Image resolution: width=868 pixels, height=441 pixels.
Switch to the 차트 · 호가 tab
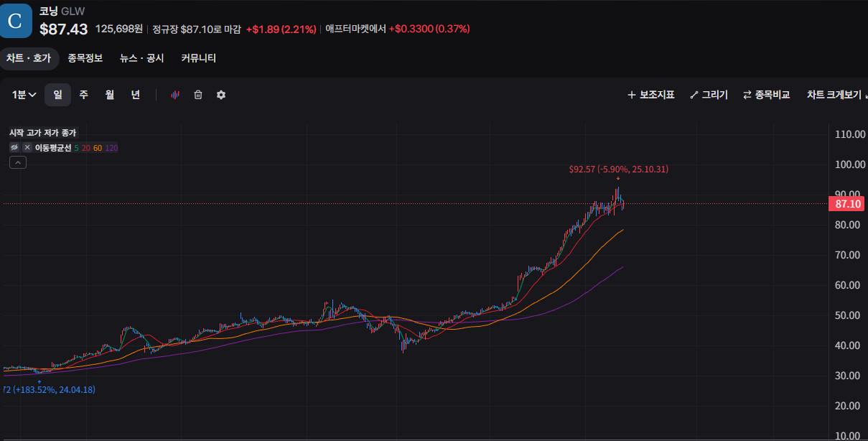click(x=29, y=58)
